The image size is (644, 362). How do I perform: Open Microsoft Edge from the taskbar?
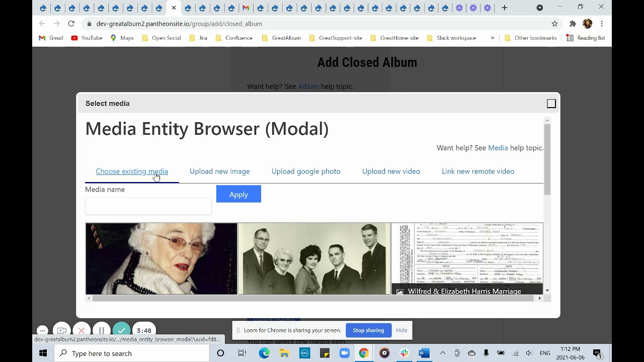[x=264, y=353]
